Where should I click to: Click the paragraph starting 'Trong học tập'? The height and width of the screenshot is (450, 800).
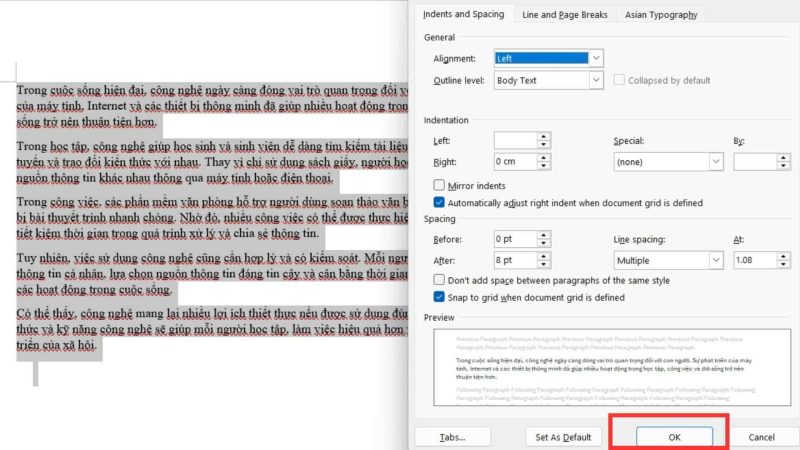212,162
